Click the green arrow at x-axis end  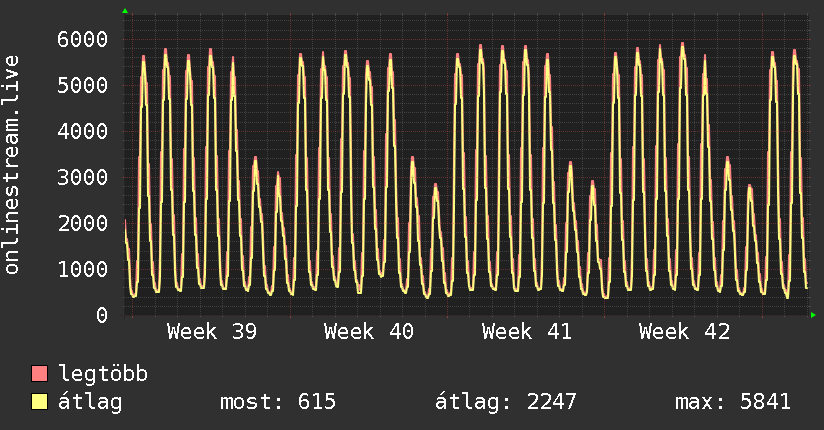(813, 315)
